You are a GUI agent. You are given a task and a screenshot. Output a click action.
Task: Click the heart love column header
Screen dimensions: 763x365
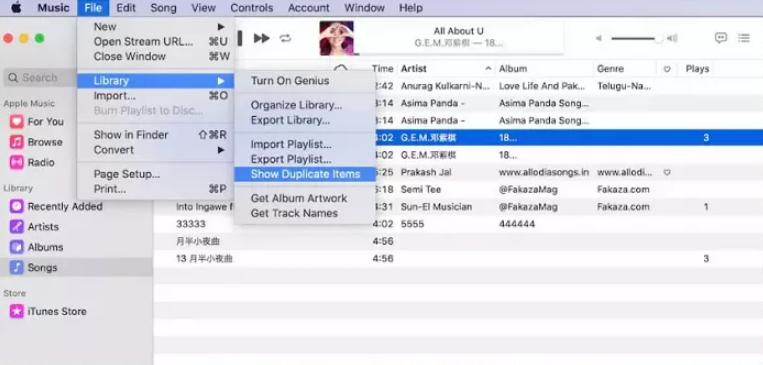[667, 69]
